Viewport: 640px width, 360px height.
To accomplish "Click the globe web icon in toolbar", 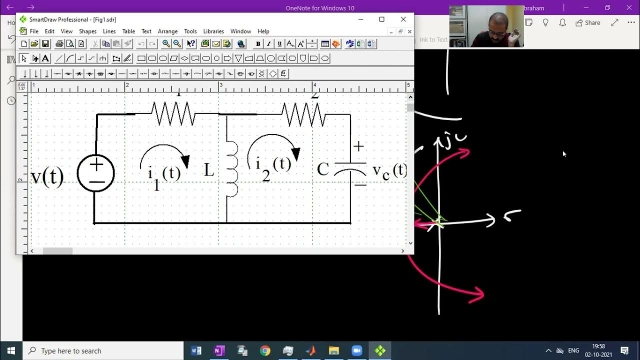I will pos(241,44).
